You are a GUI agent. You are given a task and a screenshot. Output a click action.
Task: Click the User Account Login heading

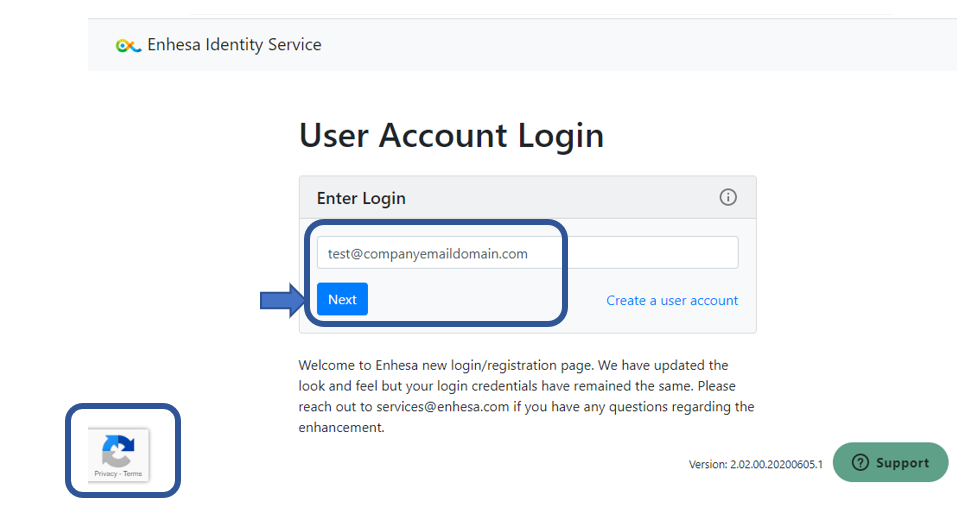click(x=451, y=135)
